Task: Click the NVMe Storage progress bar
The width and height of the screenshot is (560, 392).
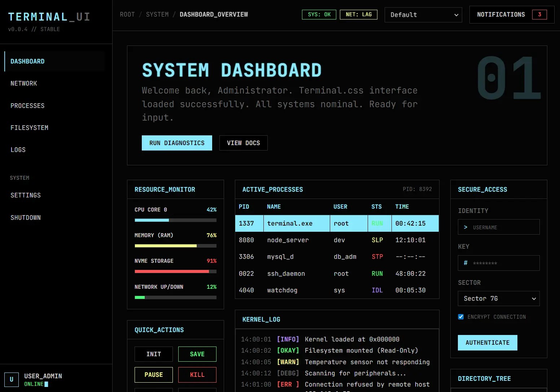Action: [175, 271]
